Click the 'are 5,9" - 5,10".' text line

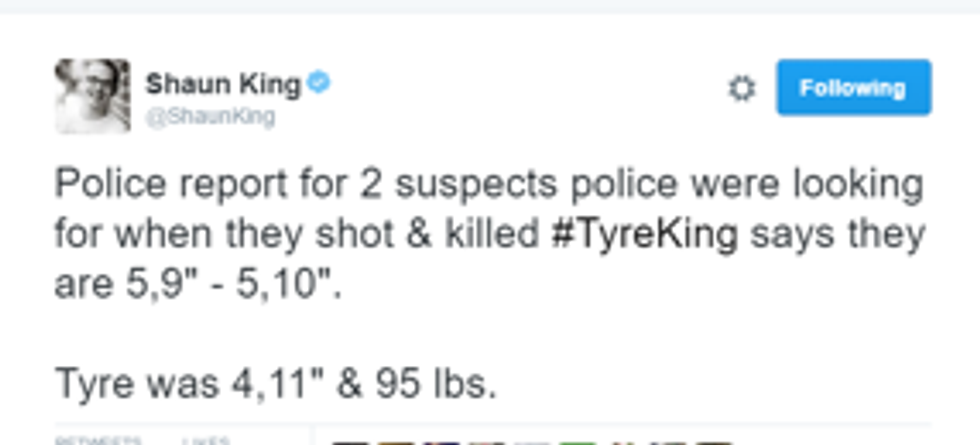196,284
